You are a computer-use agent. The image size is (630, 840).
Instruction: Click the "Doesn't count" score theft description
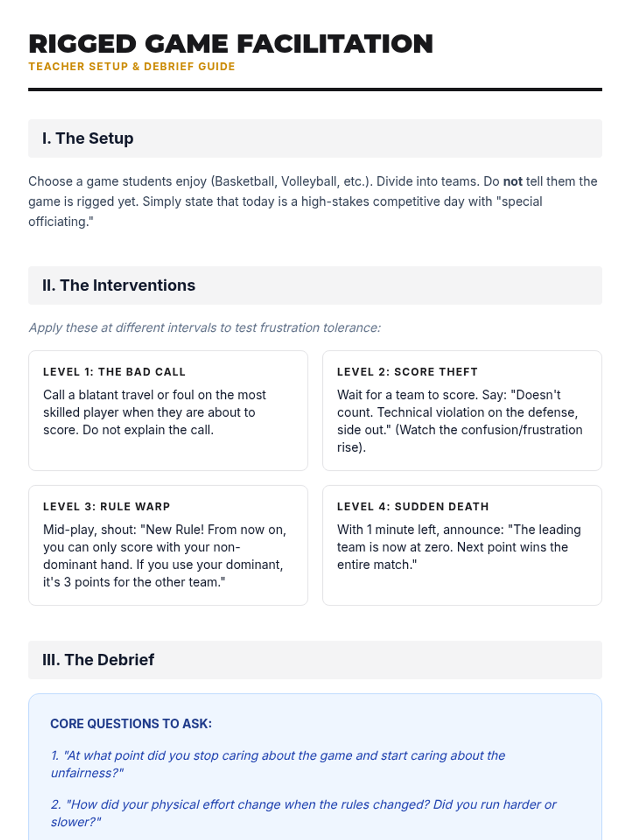460,421
